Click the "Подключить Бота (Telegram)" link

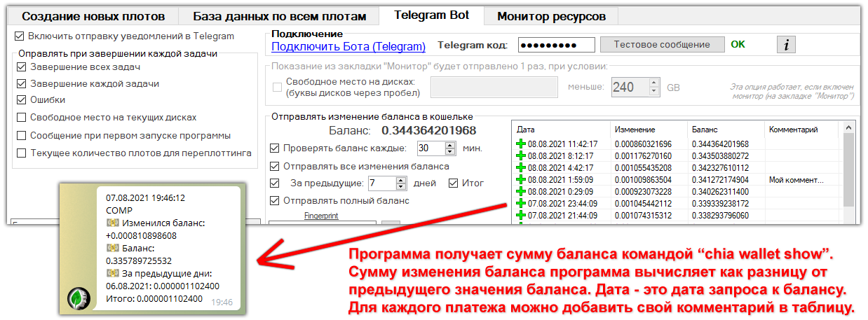[x=348, y=47]
